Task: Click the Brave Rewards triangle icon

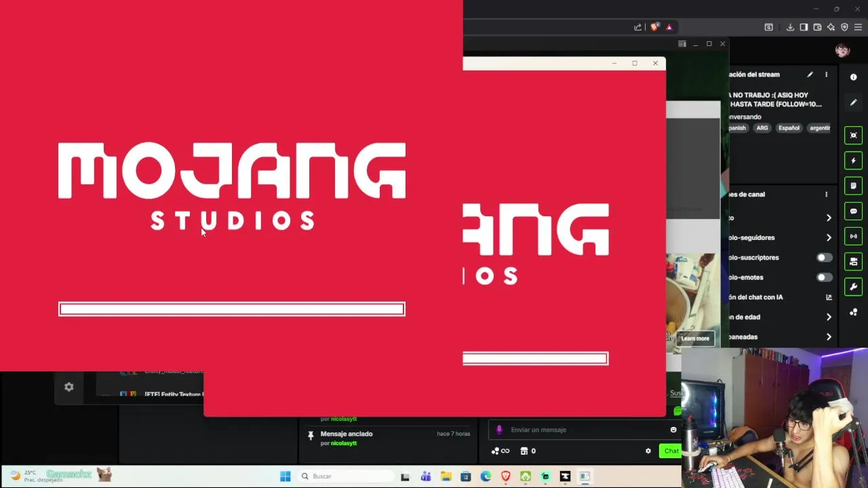Action: tap(669, 27)
